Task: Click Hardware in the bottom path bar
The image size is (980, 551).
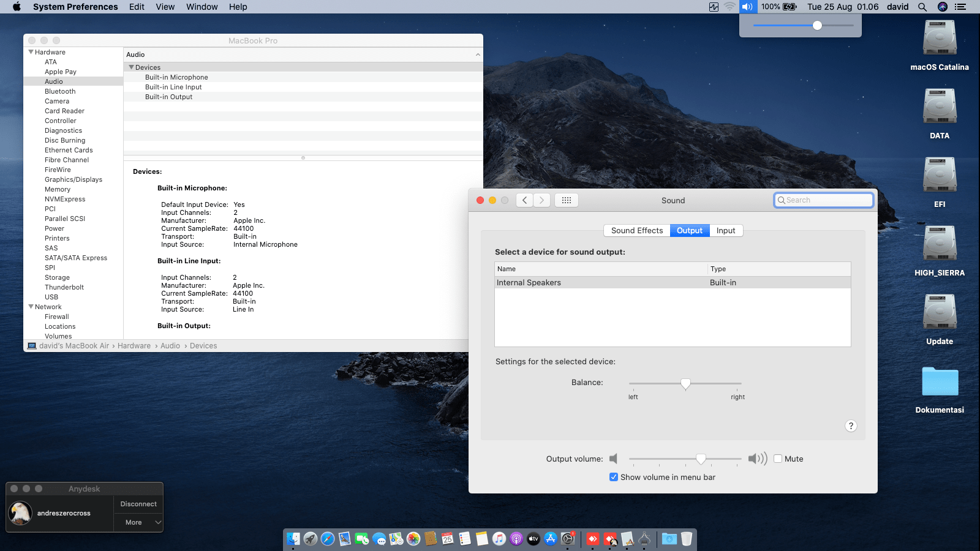Action: coord(134,346)
